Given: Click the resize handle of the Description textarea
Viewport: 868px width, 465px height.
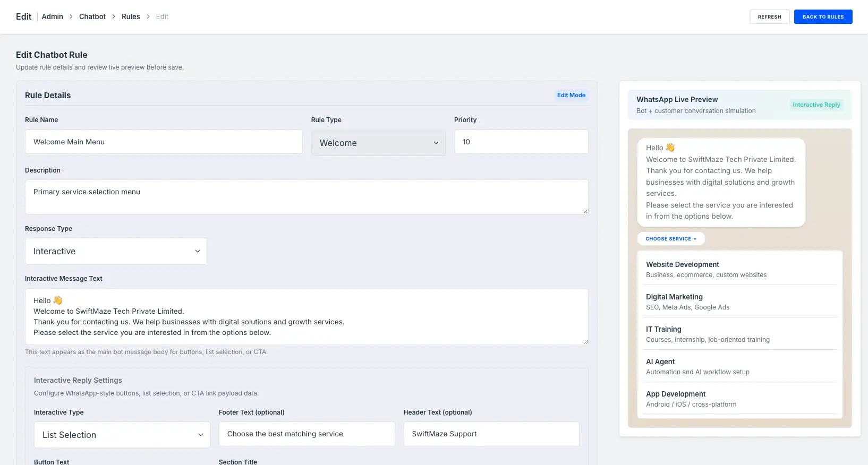Looking at the screenshot, I should (585, 211).
